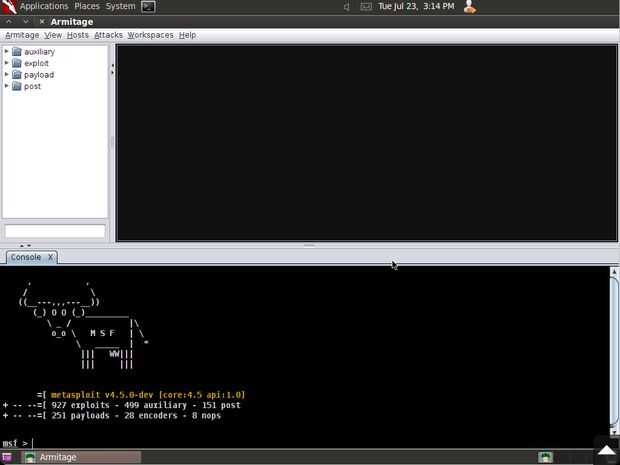Open the Applications menu in top panel
The width and height of the screenshot is (620, 465).
click(x=44, y=6)
